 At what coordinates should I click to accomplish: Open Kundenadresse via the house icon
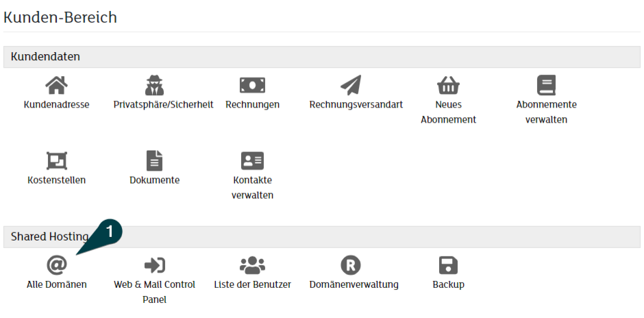point(56,86)
